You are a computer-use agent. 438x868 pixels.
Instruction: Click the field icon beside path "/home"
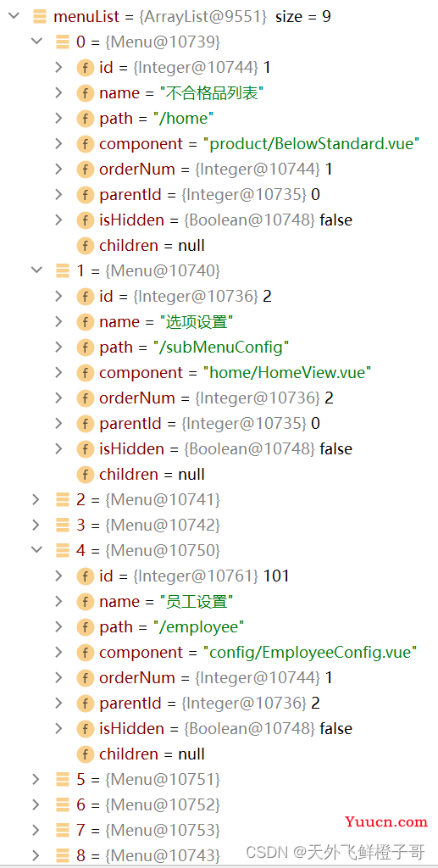pyautogui.click(x=86, y=119)
